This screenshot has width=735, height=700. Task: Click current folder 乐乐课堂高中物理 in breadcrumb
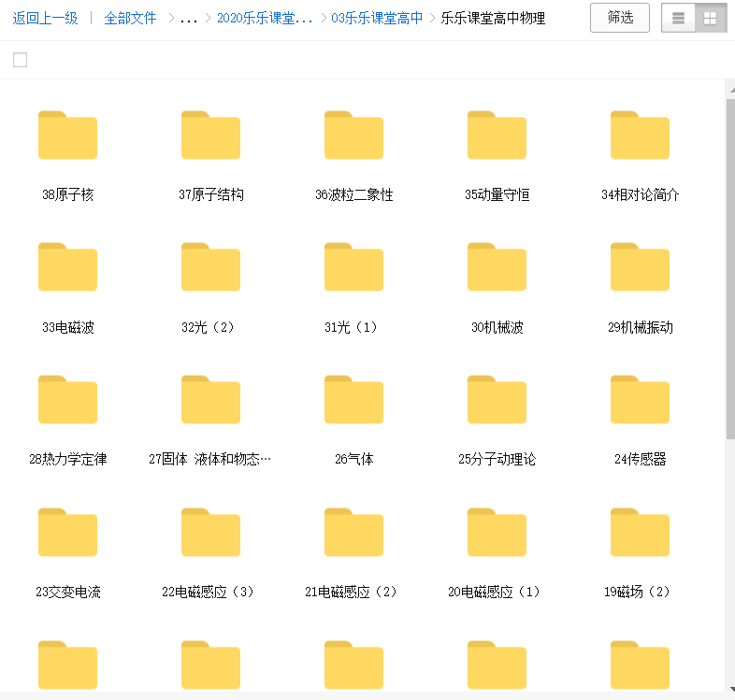pos(493,19)
